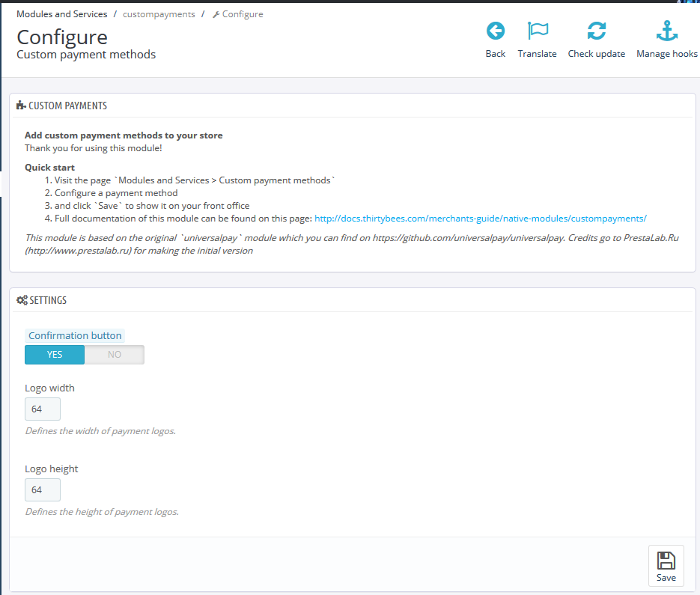
Task: Click the wrench icon in the breadcrumb
Action: coord(216,14)
